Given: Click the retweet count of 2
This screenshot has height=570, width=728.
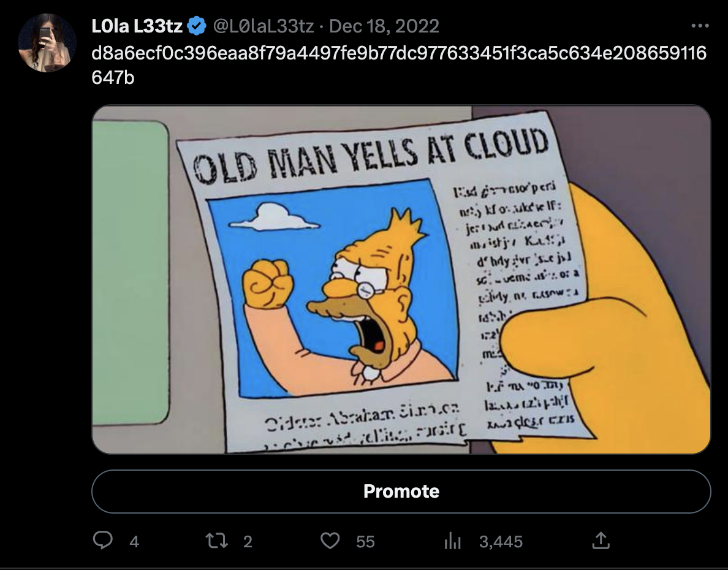Looking at the screenshot, I should point(248,541).
